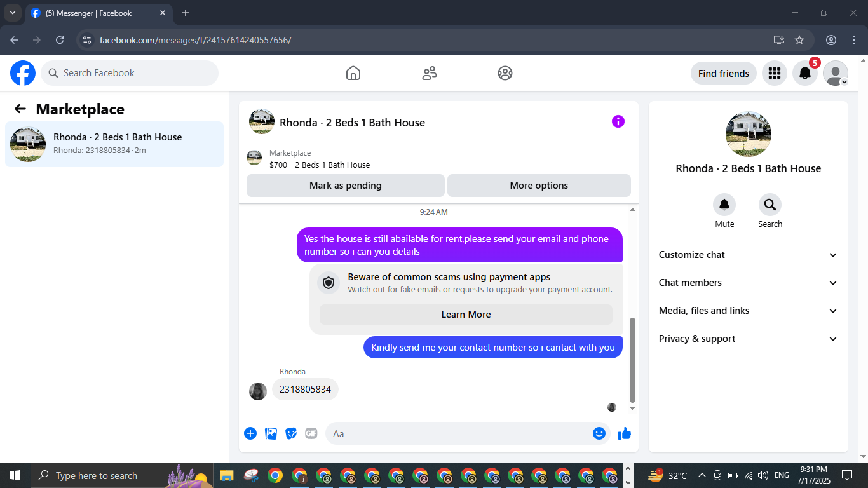The height and width of the screenshot is (488, 868).
Task: Open the taskbar volume icon
Action: point(764,475)
